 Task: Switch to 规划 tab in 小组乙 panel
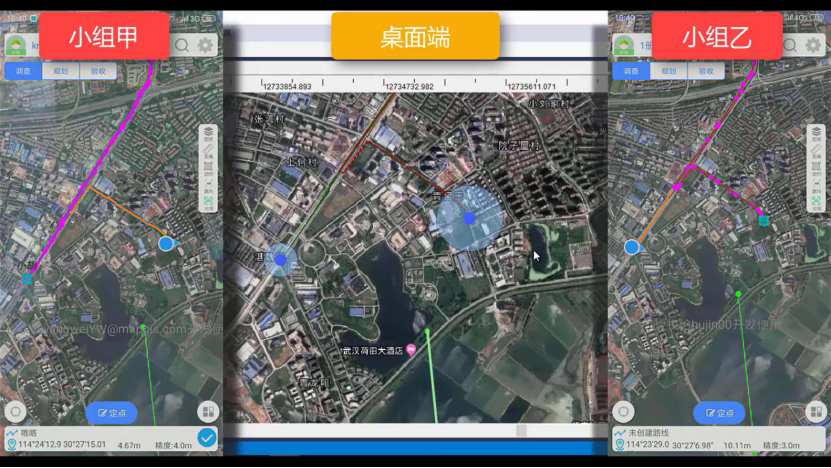click(669, 71)
